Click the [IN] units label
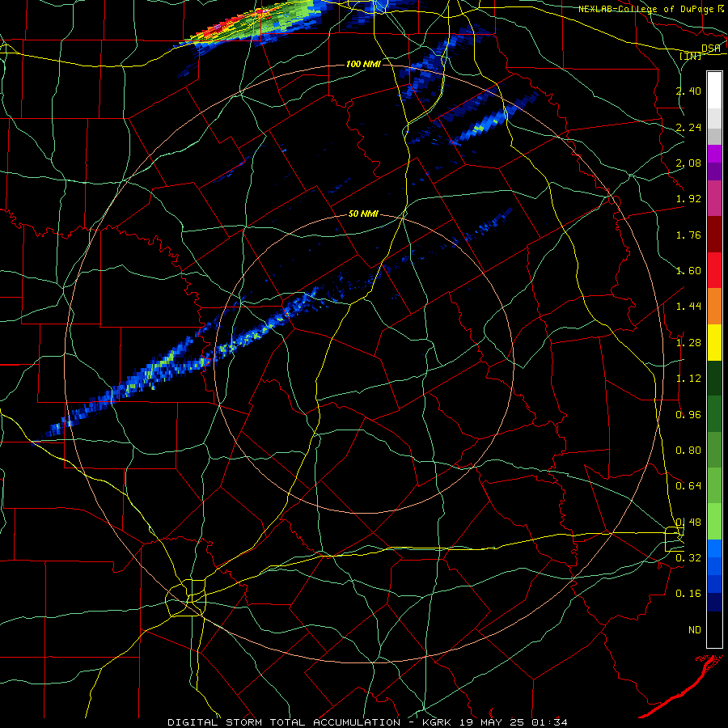728x728 pixels. (x=691, y=56)
